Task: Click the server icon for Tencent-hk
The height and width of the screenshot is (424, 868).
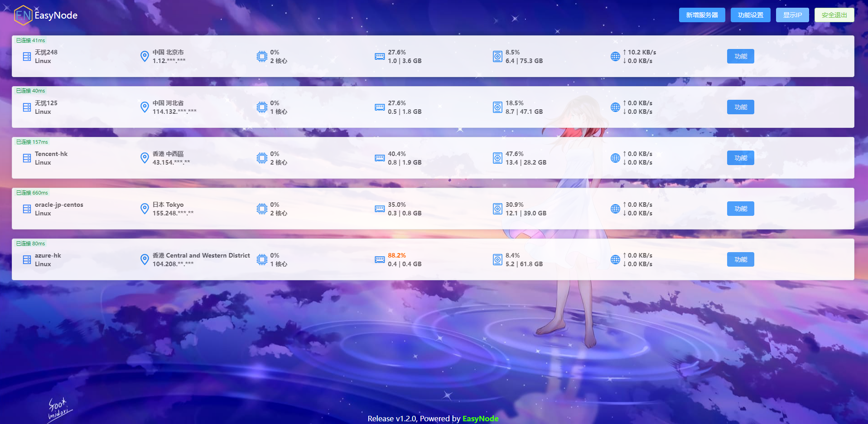Action: pyautogui.click(x=27, y=158)
